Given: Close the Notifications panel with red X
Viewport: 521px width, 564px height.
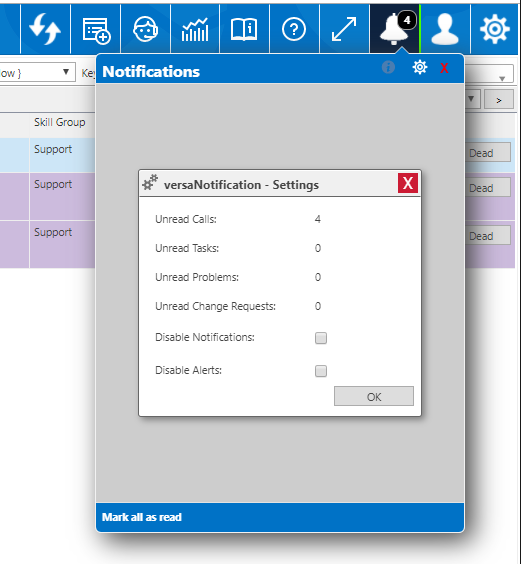Looking at the screenshot, I should 444,68.
